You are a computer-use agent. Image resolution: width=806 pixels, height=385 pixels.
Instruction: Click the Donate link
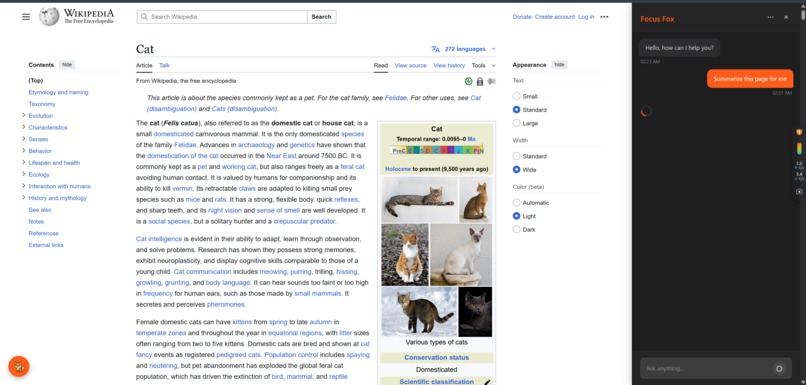pyautogui.click(x=522, y=16)
